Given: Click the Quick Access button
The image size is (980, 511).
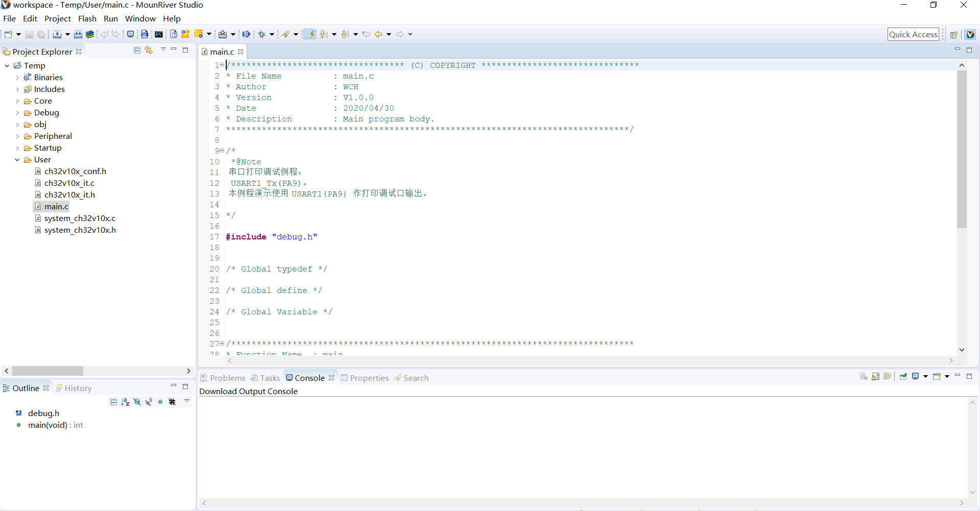Looking at the screenshot, I should (x=914, y=34).
